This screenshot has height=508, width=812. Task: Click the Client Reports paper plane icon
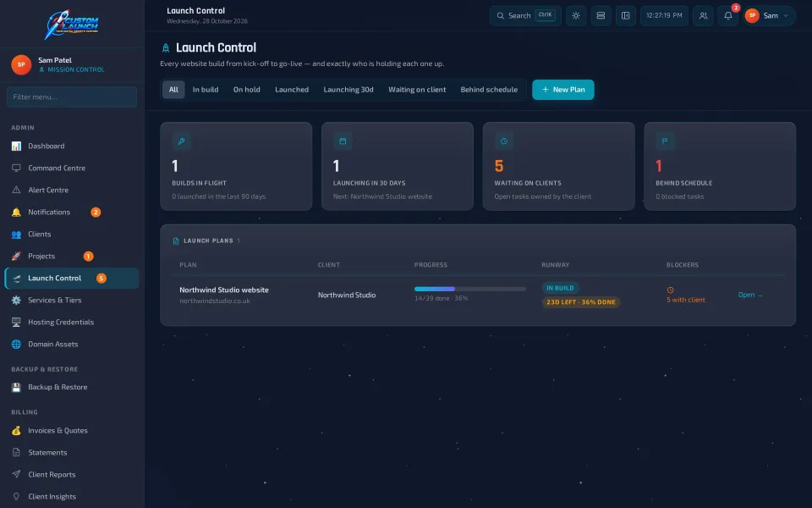click(x=17, y=474)
